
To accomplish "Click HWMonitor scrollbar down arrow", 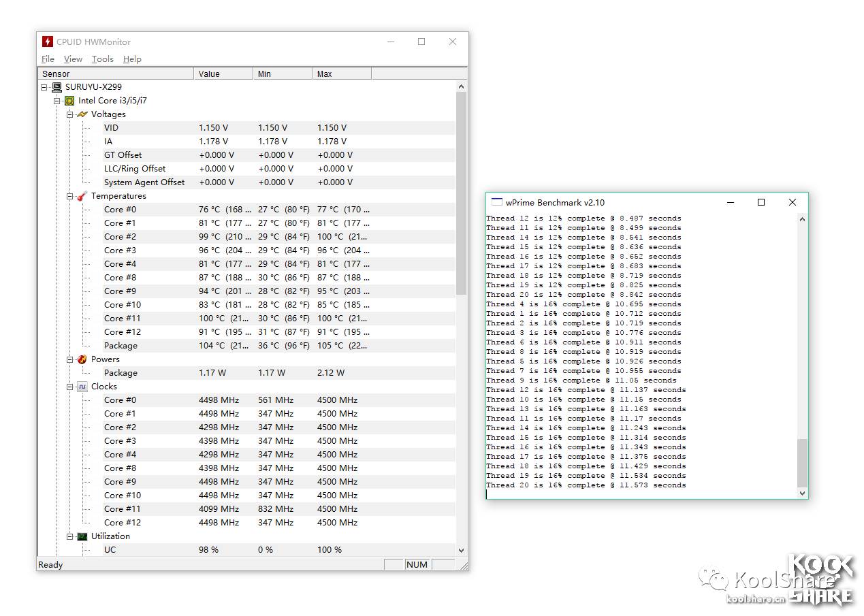I will click(461, 550).
